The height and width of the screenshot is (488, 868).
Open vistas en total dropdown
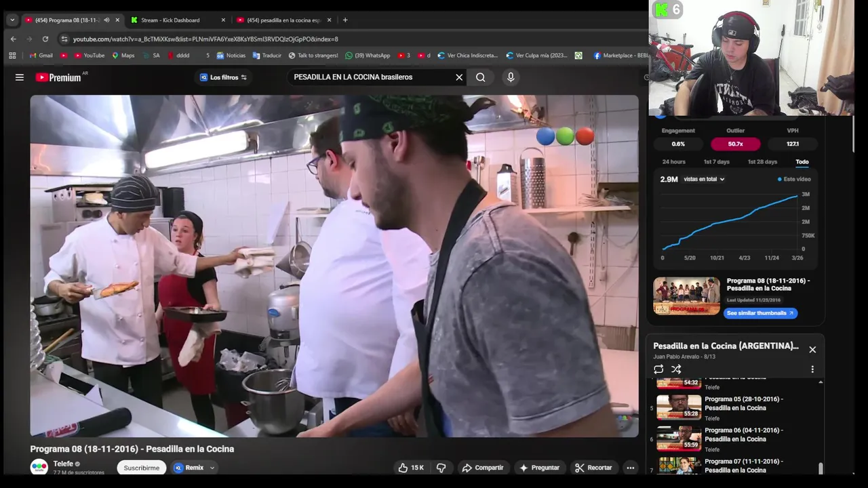coord(704,180)
